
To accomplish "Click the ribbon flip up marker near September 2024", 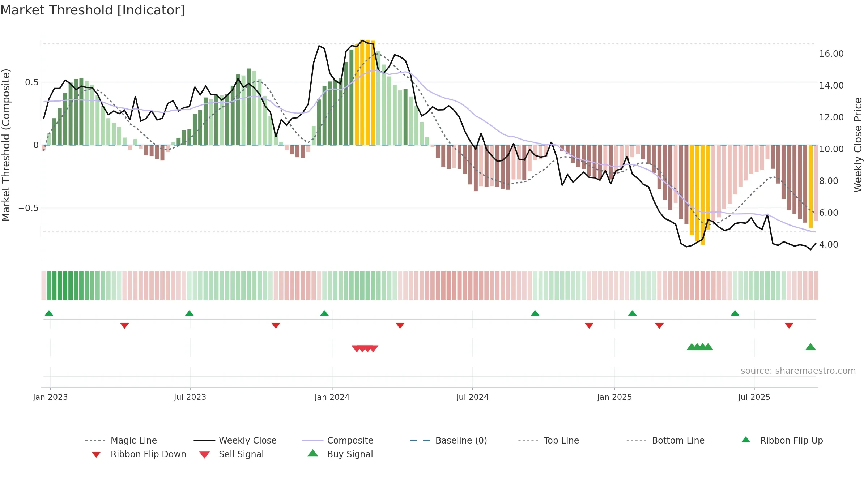I will click(535, 313).
